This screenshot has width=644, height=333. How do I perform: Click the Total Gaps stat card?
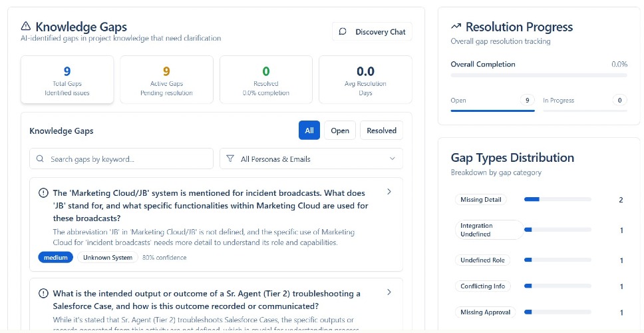pos(67,80)
